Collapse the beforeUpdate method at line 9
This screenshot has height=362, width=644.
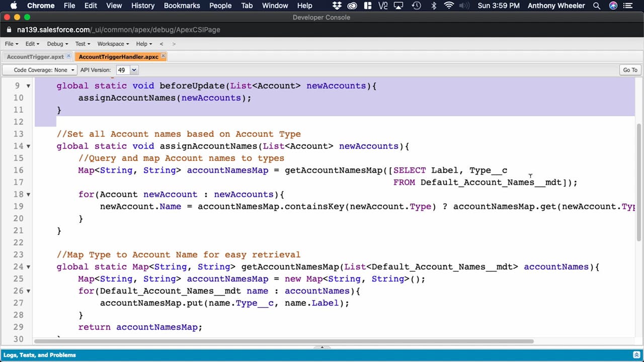tap(28, 86)
